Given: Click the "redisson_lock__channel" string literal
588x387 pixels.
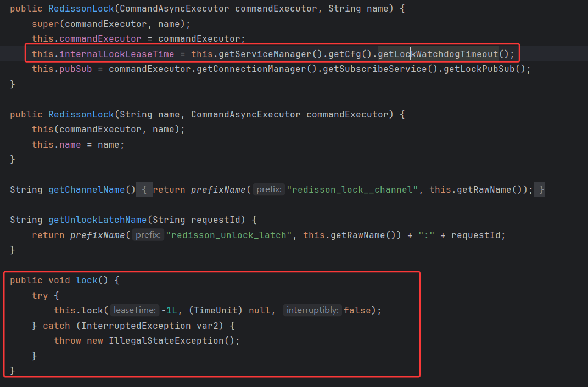Looking at the screenshot, I should pos(352,190).
